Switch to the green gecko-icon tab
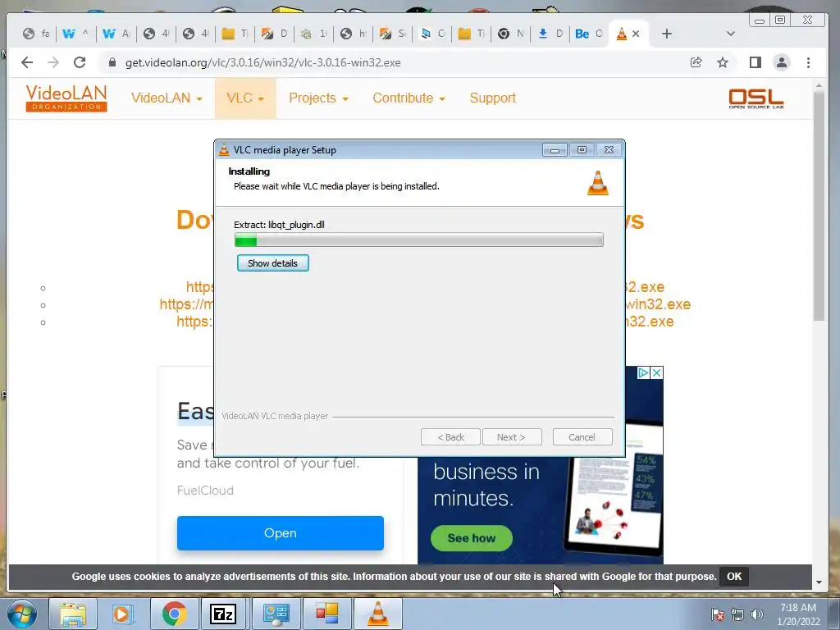 click(313, 34)
